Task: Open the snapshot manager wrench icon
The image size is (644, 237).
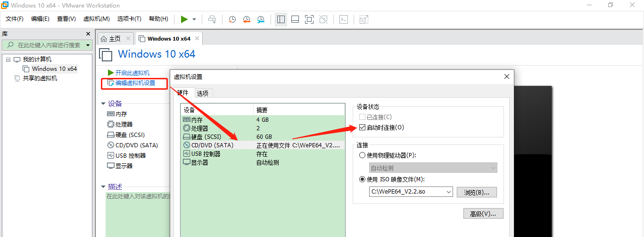Action: click(261, 19)
